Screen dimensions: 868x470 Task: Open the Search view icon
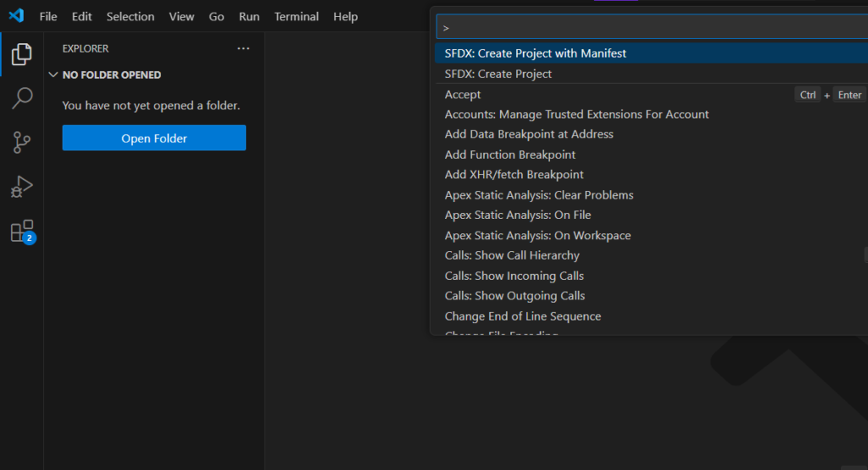coord(21,98)
